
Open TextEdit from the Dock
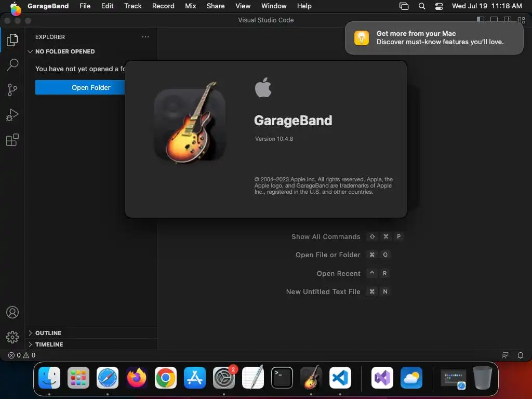point(253,377)
